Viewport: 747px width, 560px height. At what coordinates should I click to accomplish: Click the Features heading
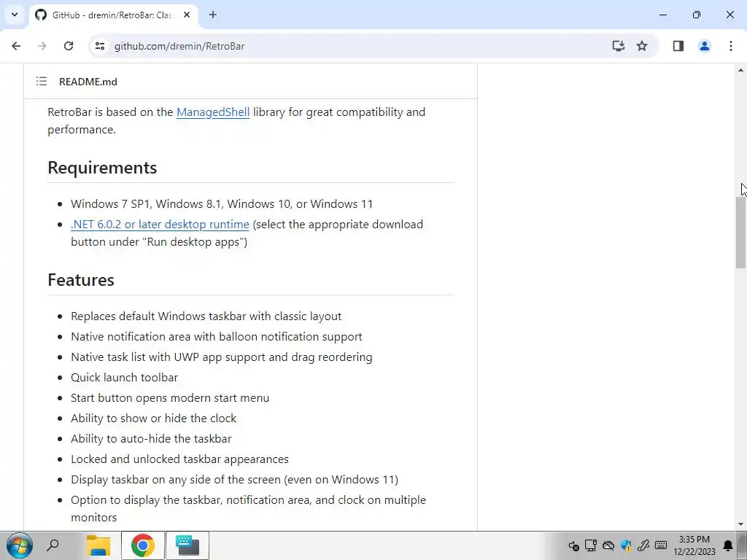[x=81, y=280]
